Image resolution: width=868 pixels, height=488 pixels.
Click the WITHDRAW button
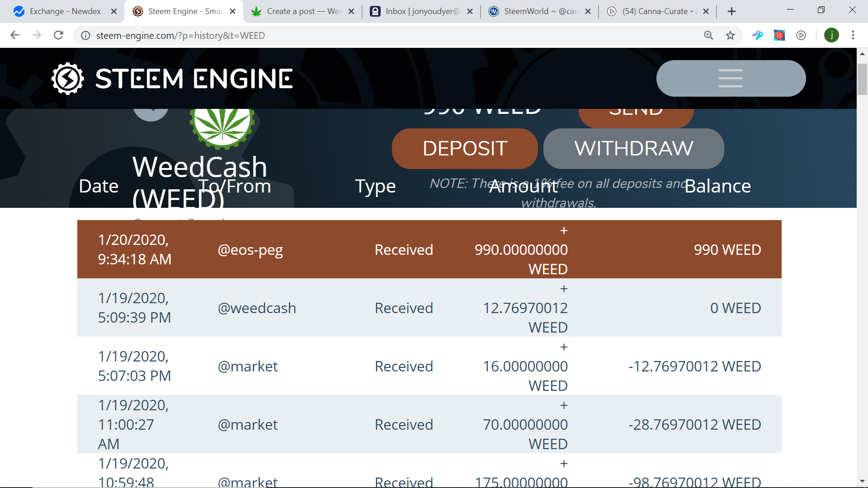click(x=633, y=149)
